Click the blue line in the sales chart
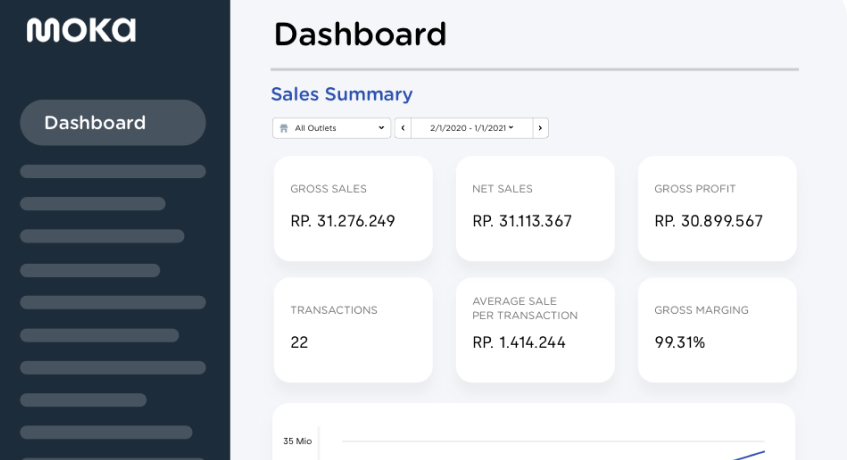The image size is (847, 460). (752, 454)
